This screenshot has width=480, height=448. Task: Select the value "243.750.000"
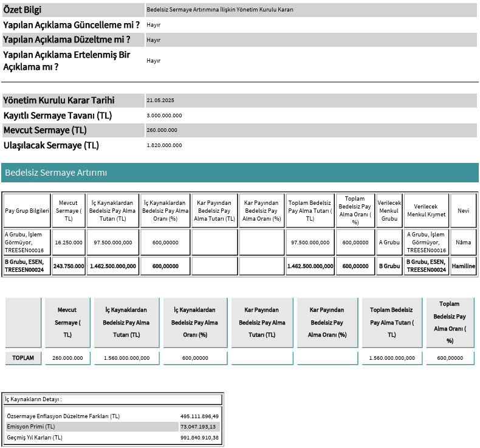tap(69, 266)
